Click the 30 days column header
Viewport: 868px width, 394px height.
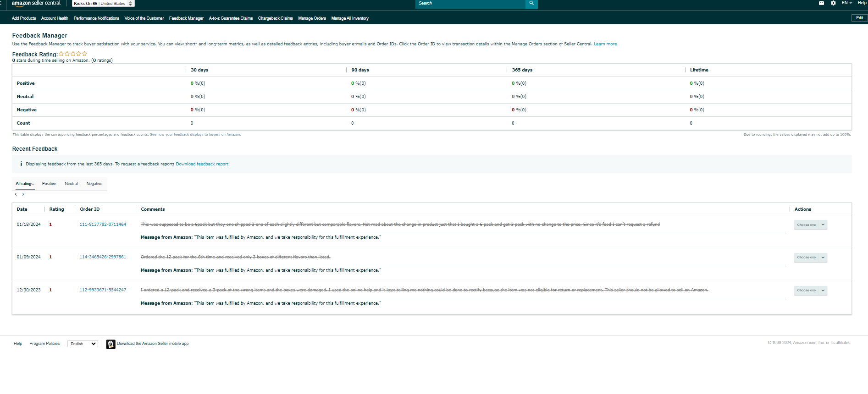coord(199,70)
